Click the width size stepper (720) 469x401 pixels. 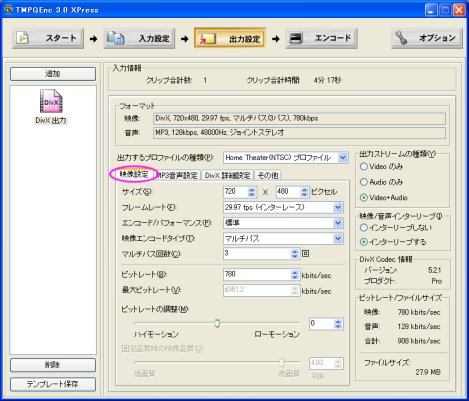pyautogui.click(x=252, y=192)
